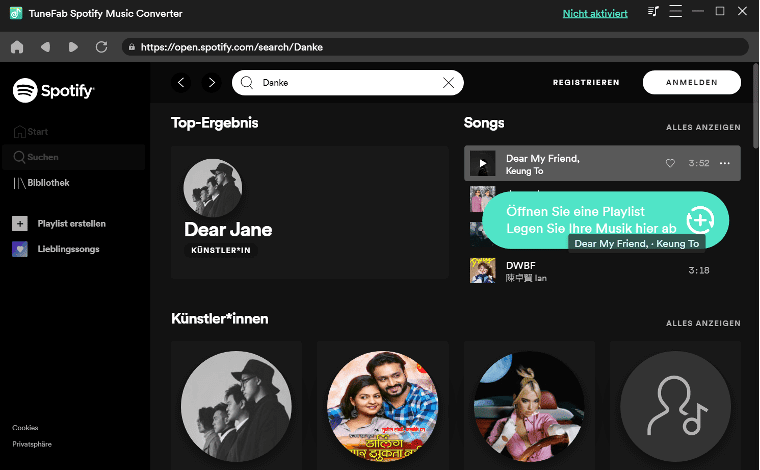
Task: Click the page's vertical scrollbar
Action: click(756, 105)
